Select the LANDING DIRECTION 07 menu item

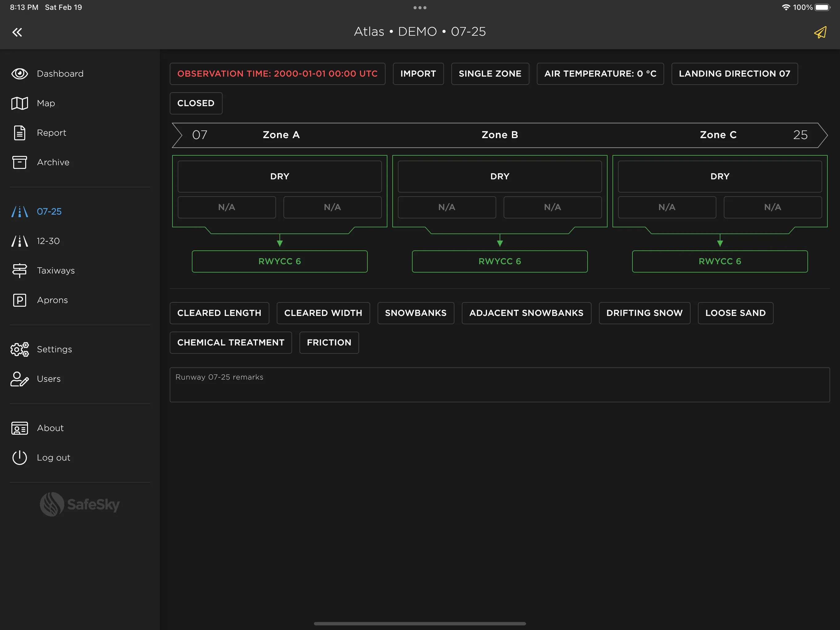pos(734,74)
